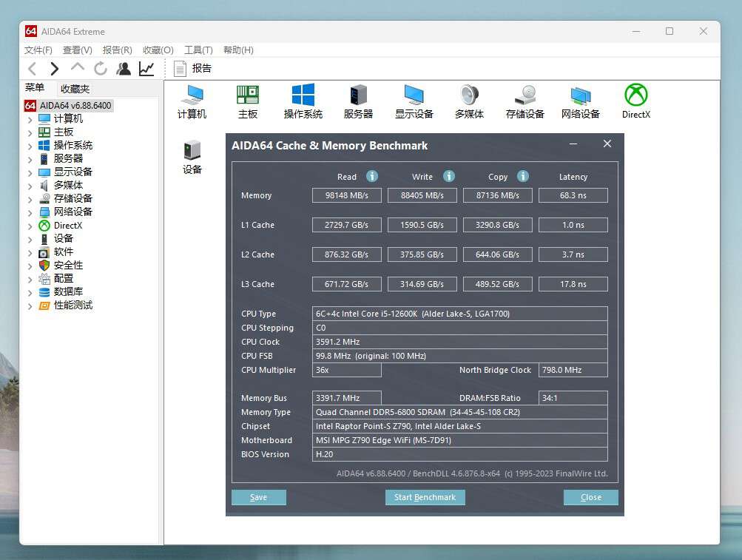Image resolution: width=742 pixels, height=560 pixels.
Task: Select the 存储设备 storage icon in panel
Action: point(525,95)
